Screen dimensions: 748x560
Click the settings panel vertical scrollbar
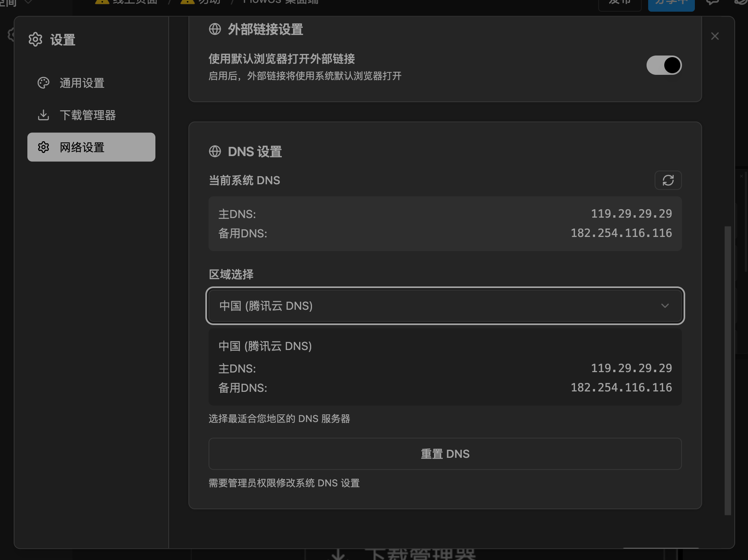tap(727, 370)
